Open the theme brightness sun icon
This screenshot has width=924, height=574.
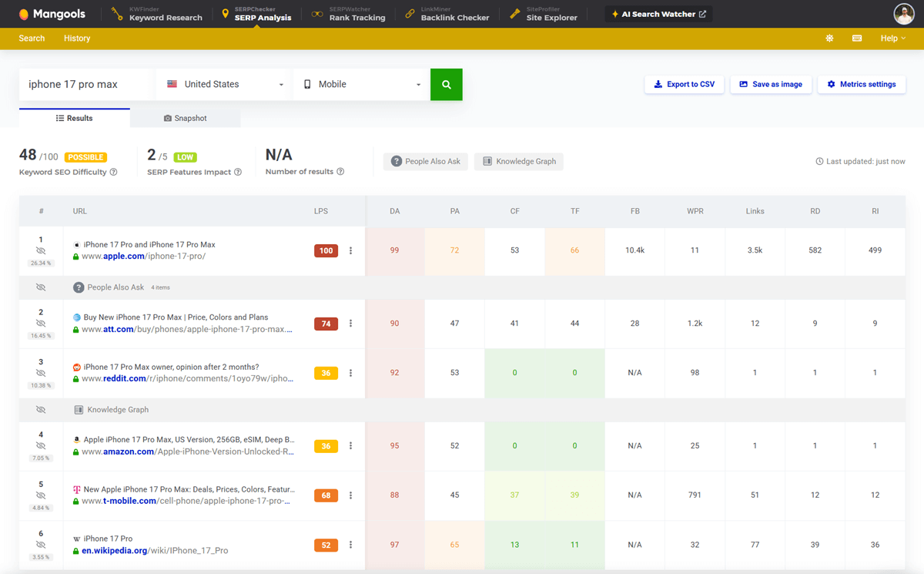click(829, 39)
